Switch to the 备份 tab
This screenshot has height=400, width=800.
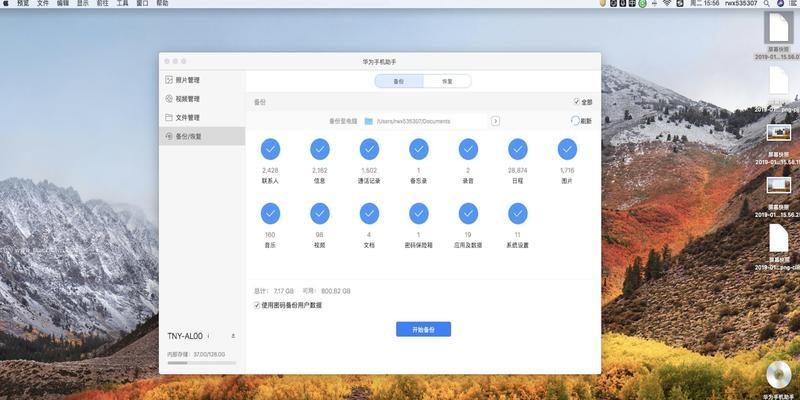coord(399,81)
